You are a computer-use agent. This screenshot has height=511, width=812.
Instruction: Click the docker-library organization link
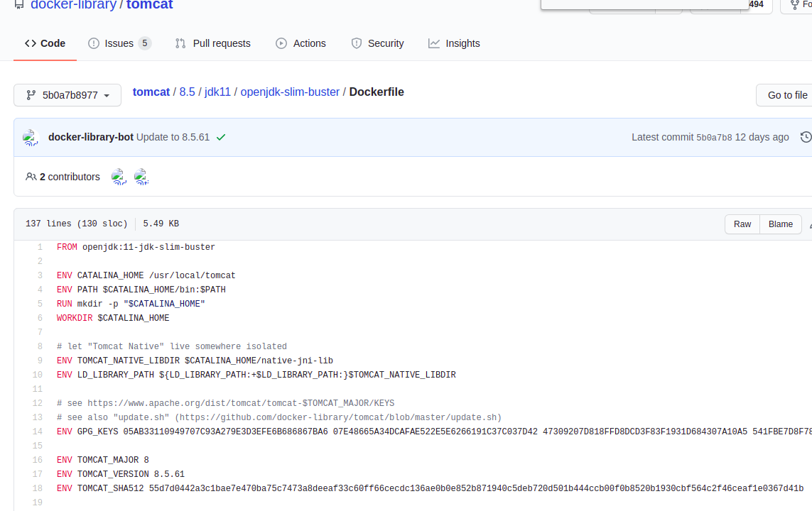(74, 5)
